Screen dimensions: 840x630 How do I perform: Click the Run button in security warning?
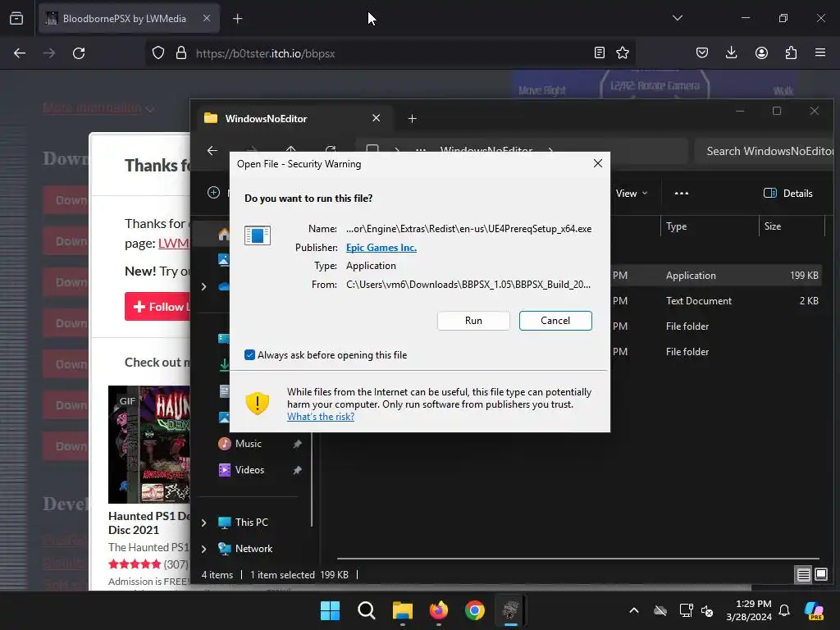(473, 321)
